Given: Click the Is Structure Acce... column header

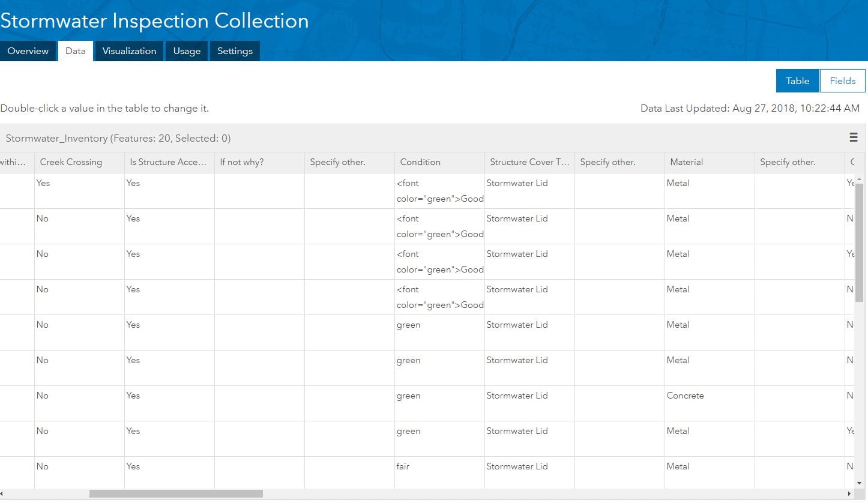Looking at the screenshot, I should pyautogui.click(x=169, y=162).
